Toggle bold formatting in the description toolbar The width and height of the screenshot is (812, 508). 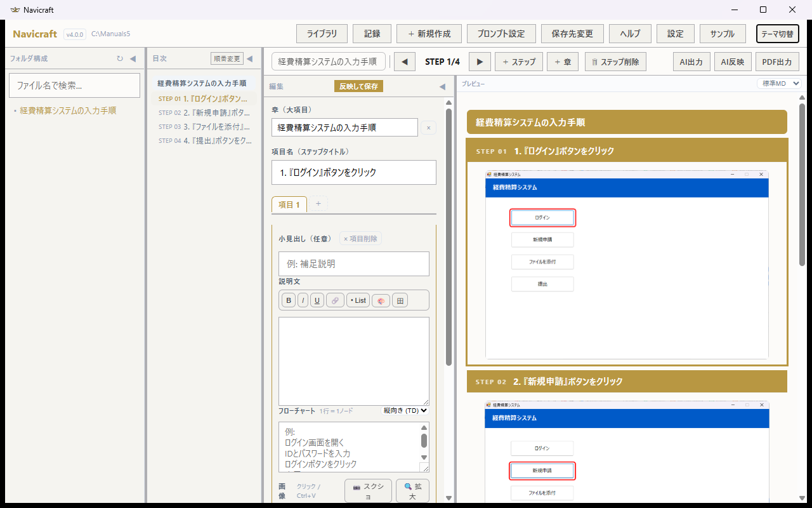(289, 300)
